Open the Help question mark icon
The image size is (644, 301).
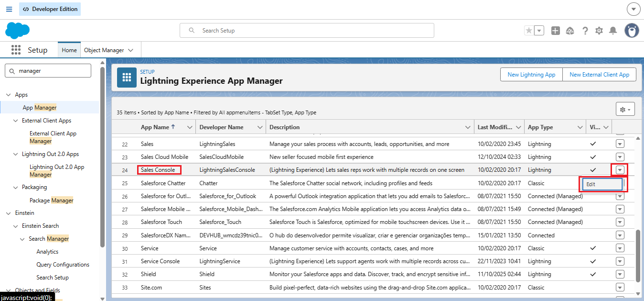pos(585,31)
